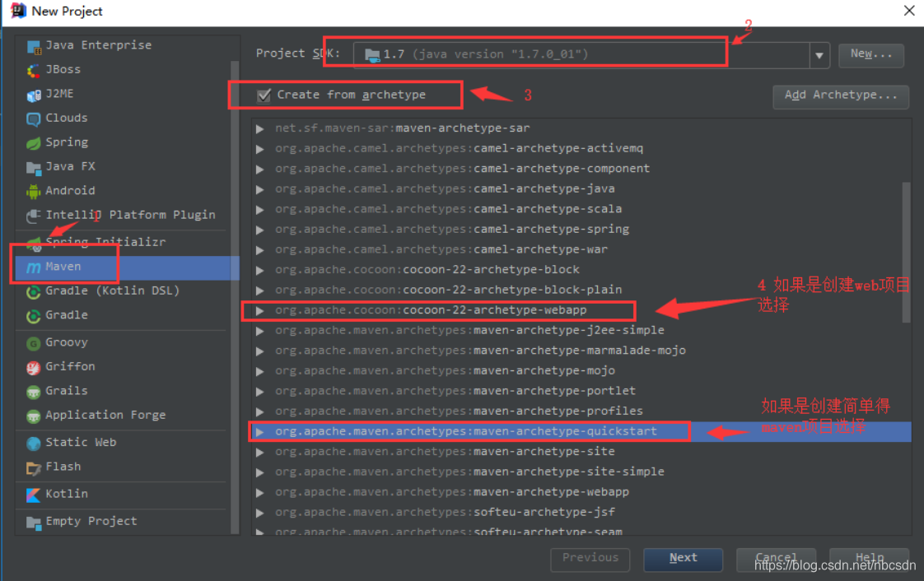
Task: Click the Help button
Action: 869,560
